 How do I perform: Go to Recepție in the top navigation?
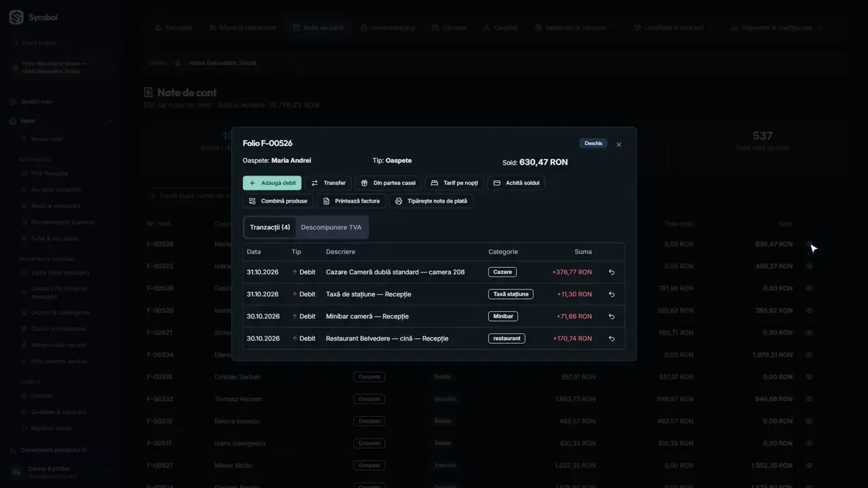point(174,28)
